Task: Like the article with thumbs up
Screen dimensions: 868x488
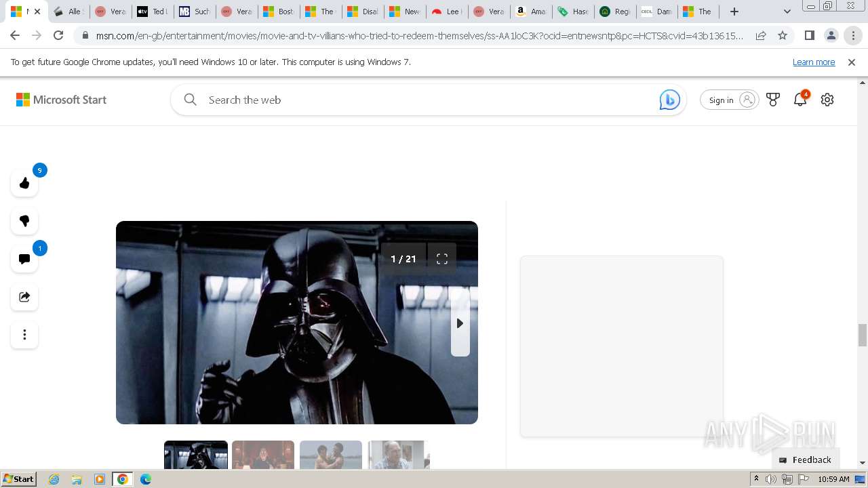Action: click(24, 183)
